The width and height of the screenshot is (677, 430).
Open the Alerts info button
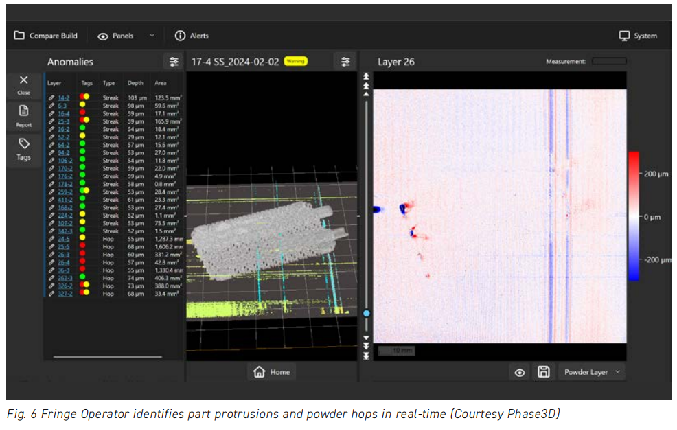191,35
